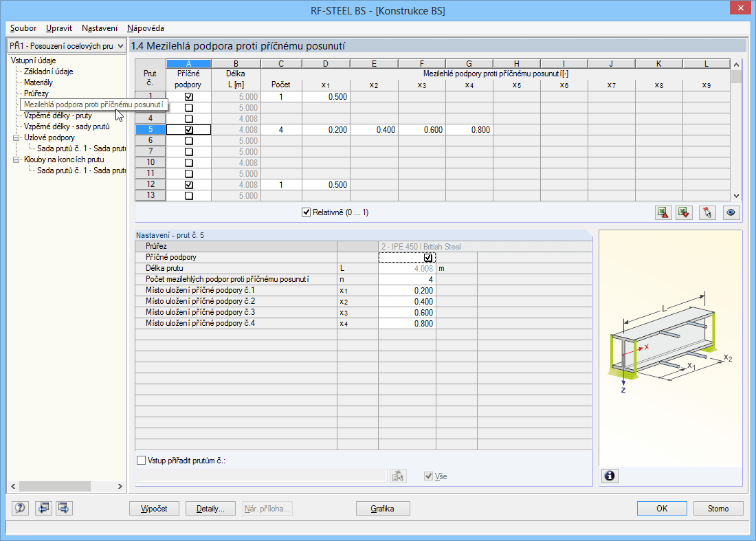Click the Excel import icon
This screenshot has height=541, width=756.
[x=684, y=212]
